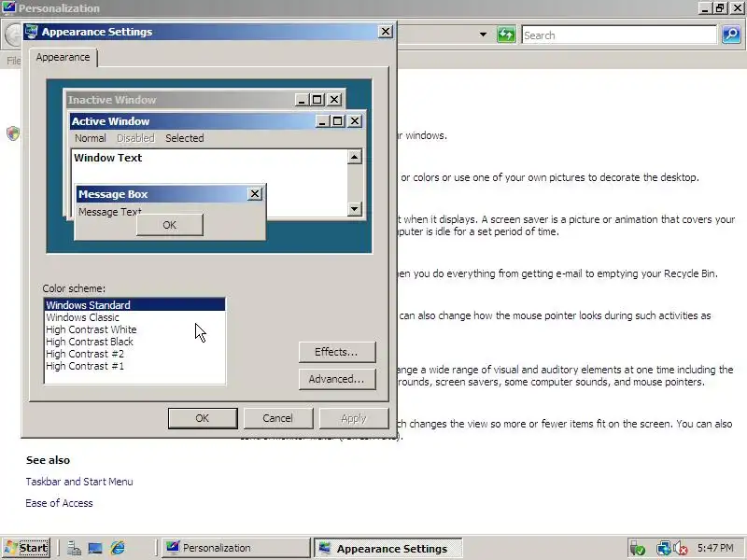The width and height of the screenshot is (747, 560).
Task: Click the Back navigation button
Action: [x=12, y=35]
